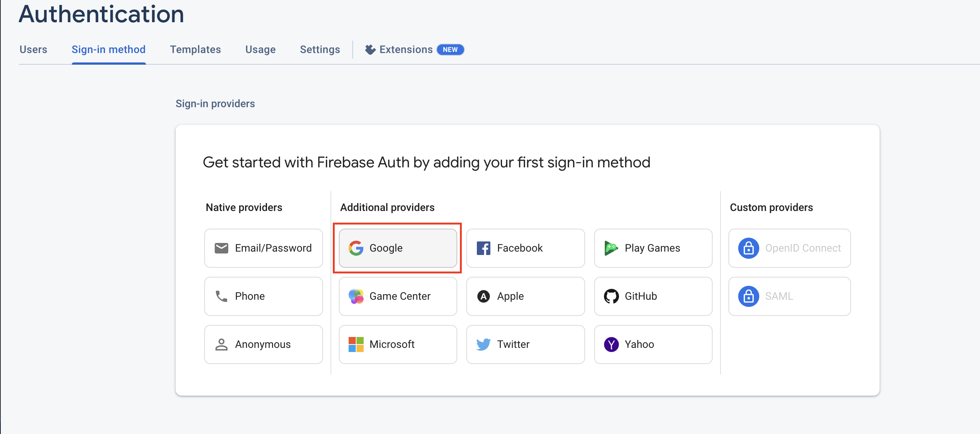Open the Settings tab
Image resolution: width=980 pixels, height=434 pixels.
click(320, 49)
